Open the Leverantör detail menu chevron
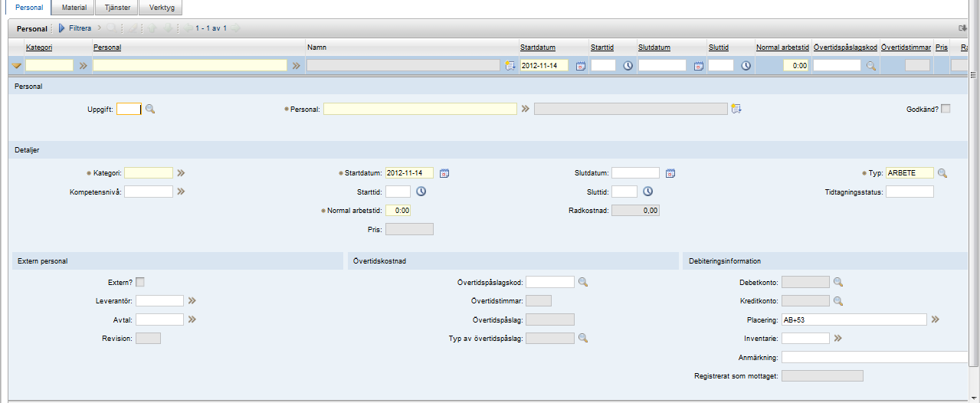Image resolution: width=980 pixels, height=403 pixels. pos(192,300)
